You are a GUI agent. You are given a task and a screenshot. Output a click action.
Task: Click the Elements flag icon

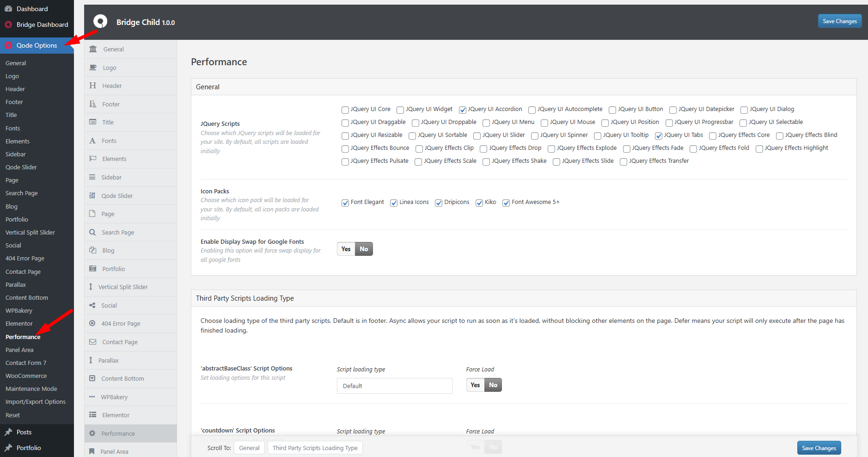pos(93,159)
